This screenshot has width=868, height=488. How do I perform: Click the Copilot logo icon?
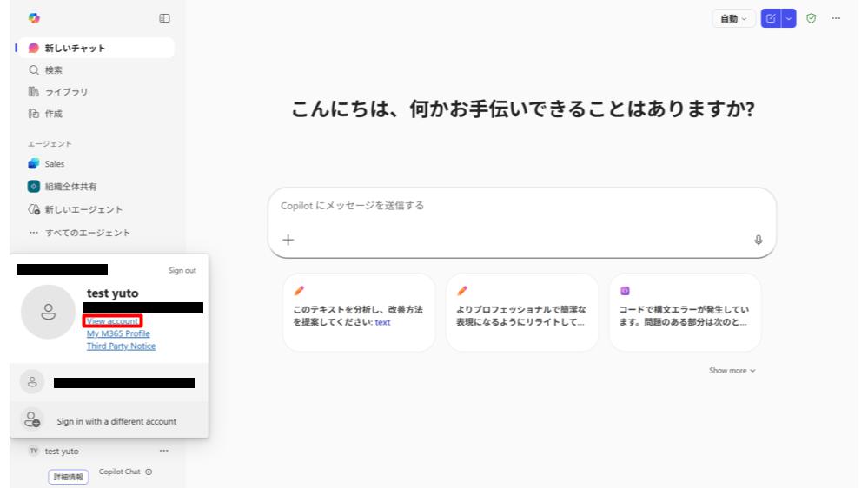point(34,18)
